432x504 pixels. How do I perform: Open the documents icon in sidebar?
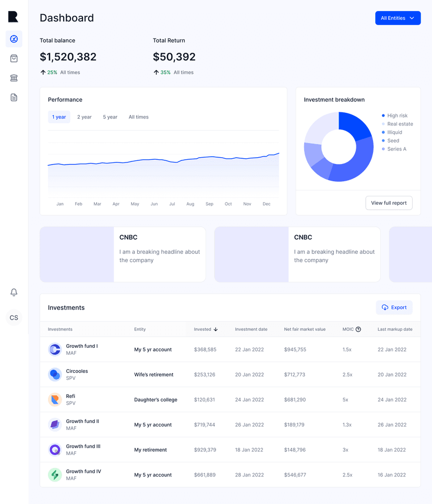point(14,97)
